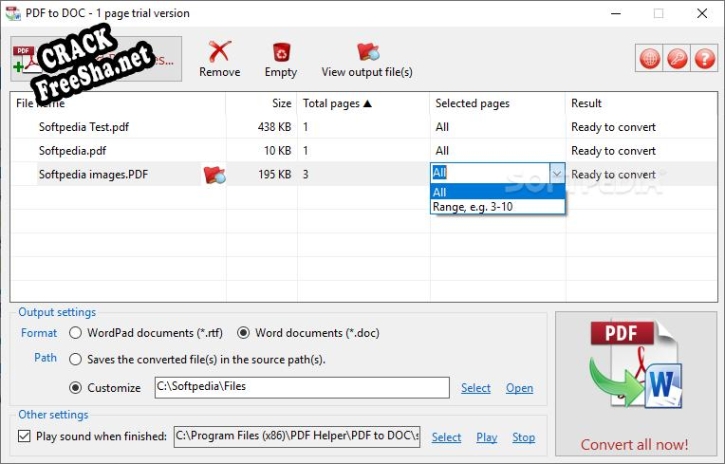Click the red globe website icon
The height and width of the screenshot is (464, 725).
coord(650,58)
